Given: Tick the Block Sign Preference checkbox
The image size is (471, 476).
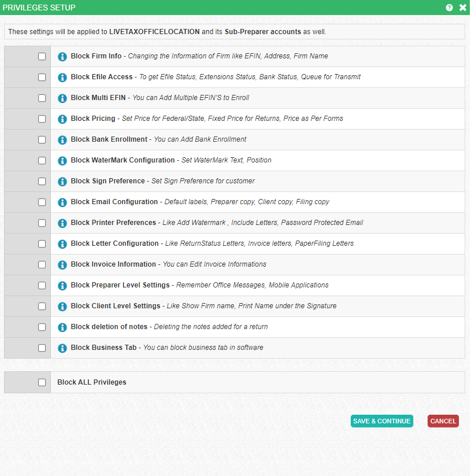Looking at the screenshot, I should point(42,182).
